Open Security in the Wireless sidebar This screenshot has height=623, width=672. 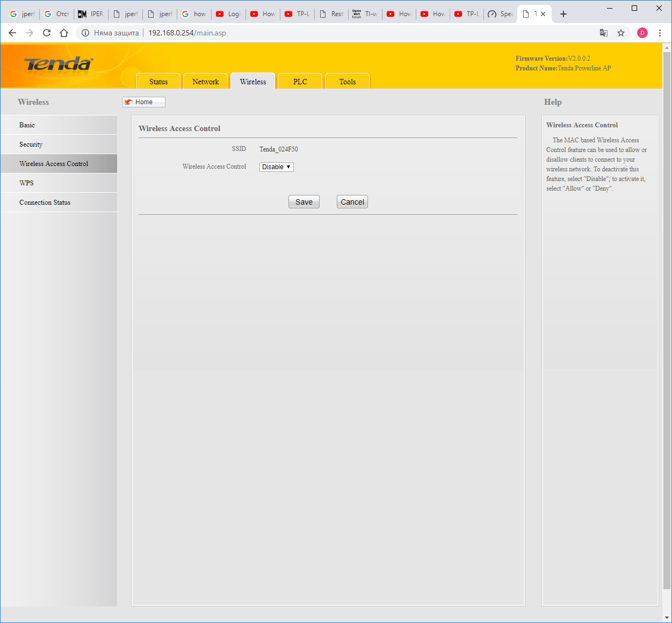(59, 144)
